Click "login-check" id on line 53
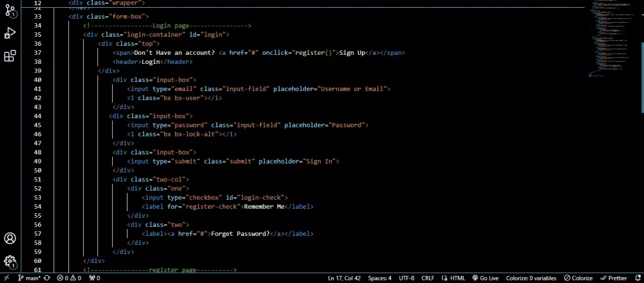The image size is (644, 283). click(260, 197)
